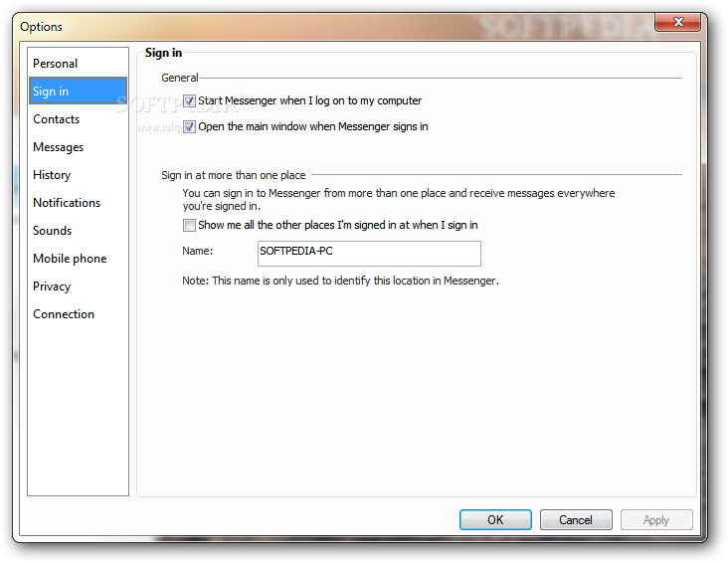This screenshot has width=728, height=563.
Task: Open Connection settings page
Action: coord(78,314)
